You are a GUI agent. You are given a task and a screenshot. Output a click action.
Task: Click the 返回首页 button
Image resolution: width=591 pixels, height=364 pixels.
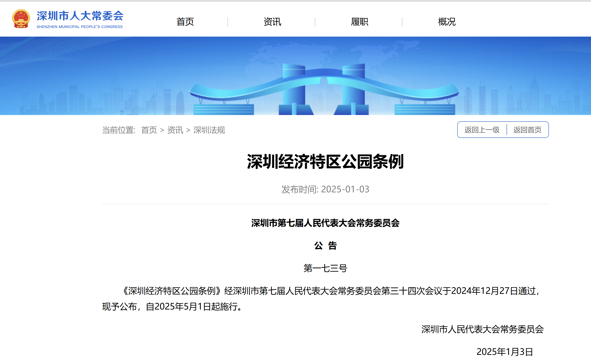[527, 130]
